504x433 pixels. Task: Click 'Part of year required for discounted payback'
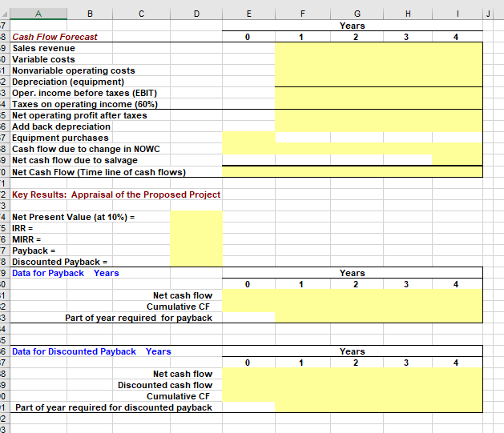114,407
